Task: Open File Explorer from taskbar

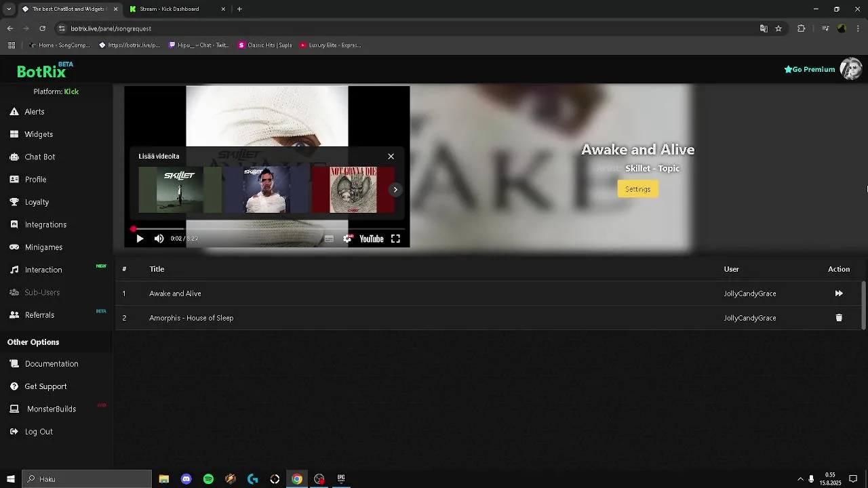Action: click(x=164, y=479)
